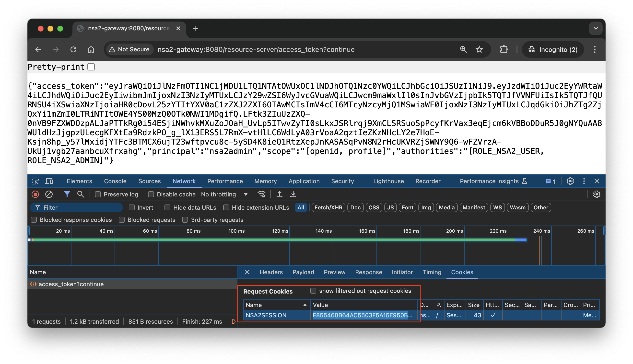Activate the inspect element picker
The height and width of the screenshot is (364, 633).
[x=35, y=181]
